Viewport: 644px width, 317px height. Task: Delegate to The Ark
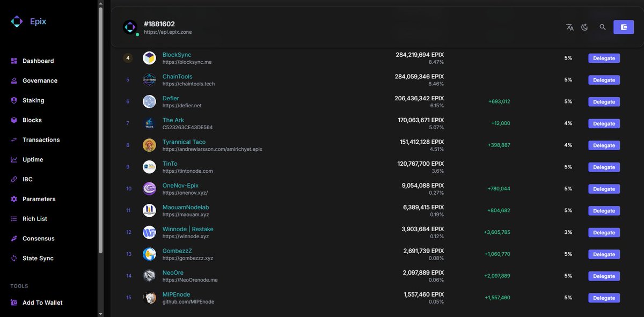[x=604, y=123]
